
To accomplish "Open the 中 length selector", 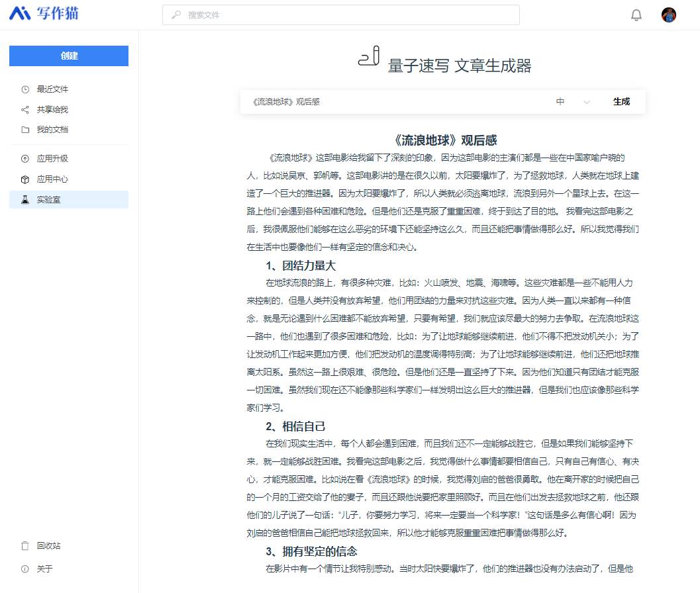I will (x=561, y=102).
